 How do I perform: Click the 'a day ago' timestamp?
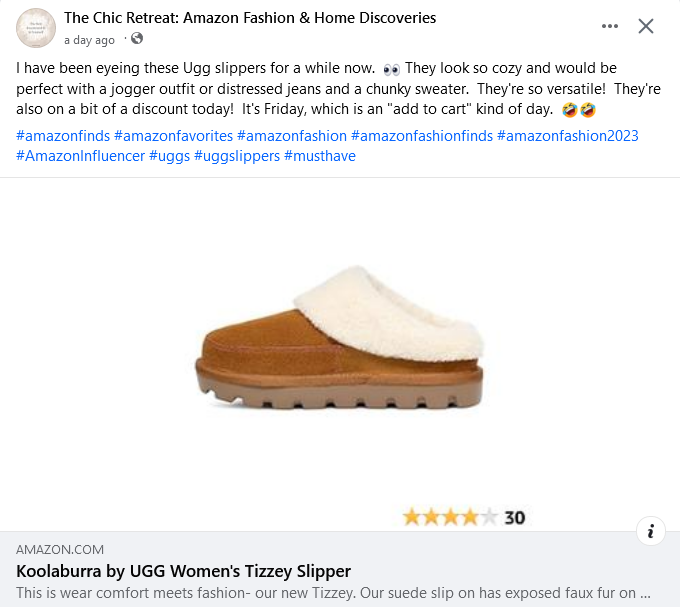[x=89, y=40]
